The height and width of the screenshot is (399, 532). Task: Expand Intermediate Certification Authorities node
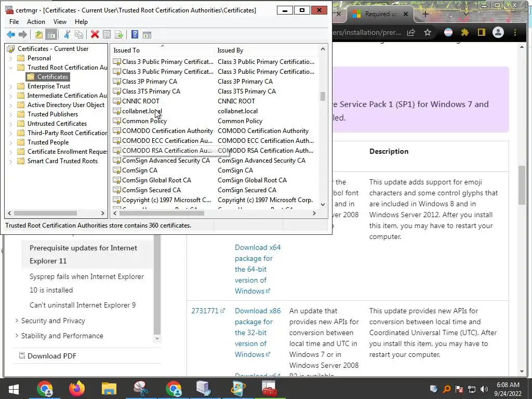[10, 96]
